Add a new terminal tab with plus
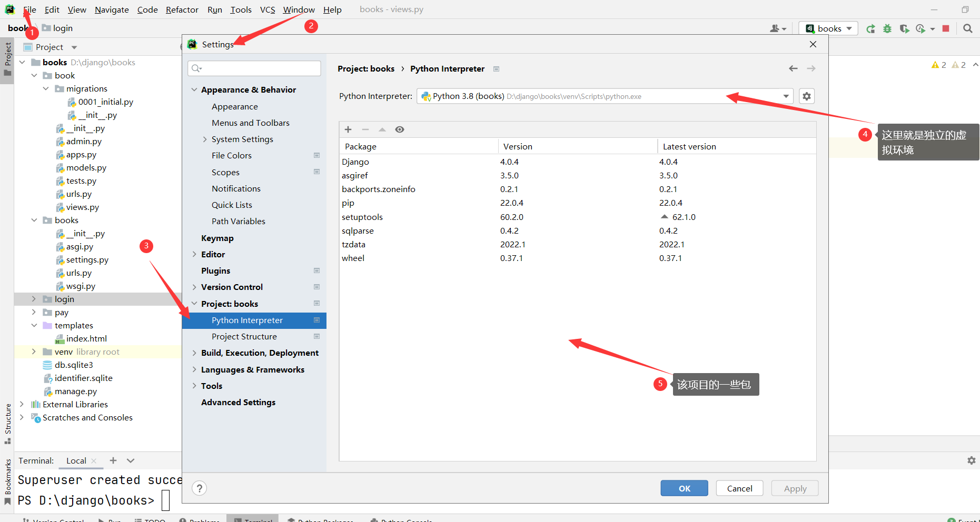Image resolution: width=980 pixels, height=522 pixels. click(x=113, y=460)
